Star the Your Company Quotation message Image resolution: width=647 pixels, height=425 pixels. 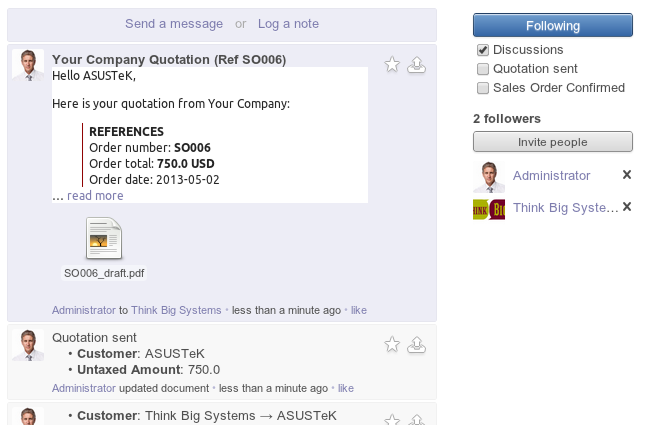click(x=392, y=65)
